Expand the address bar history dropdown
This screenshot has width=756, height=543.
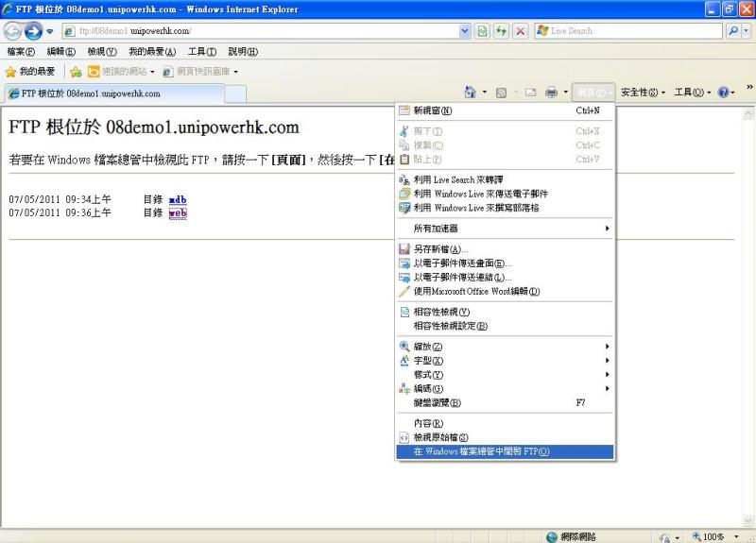(464, 31)
